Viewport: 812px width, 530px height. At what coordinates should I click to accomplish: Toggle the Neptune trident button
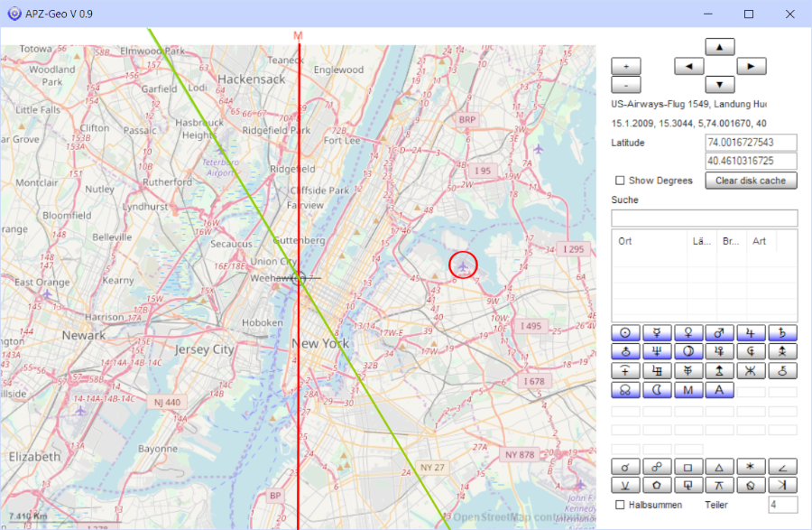point(657,352)
